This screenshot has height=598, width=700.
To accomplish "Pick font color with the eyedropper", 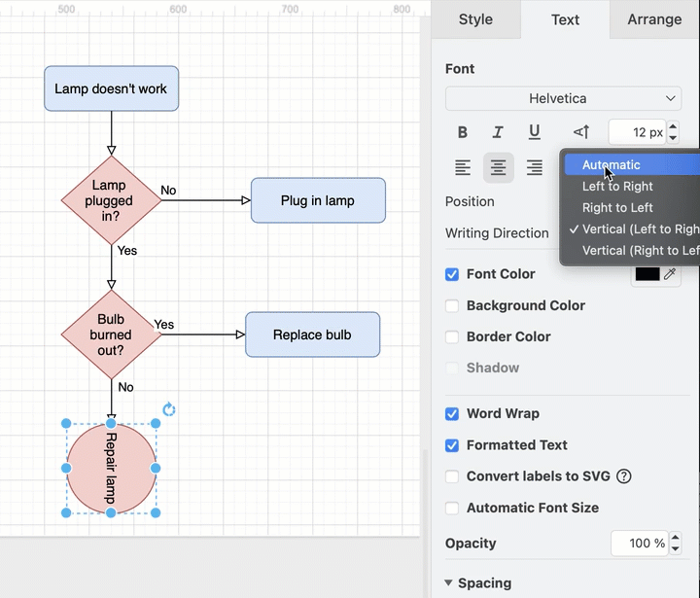I will coord(670,274).
